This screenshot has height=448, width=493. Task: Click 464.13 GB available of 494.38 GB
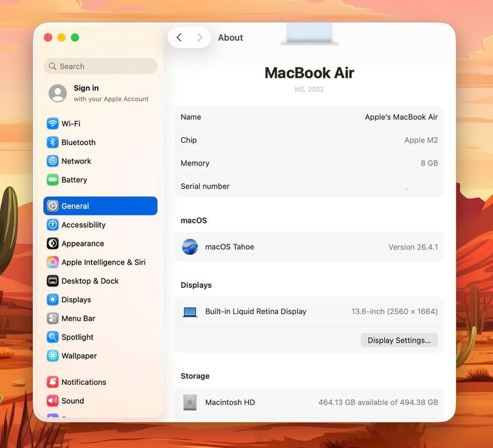[378, 402]
